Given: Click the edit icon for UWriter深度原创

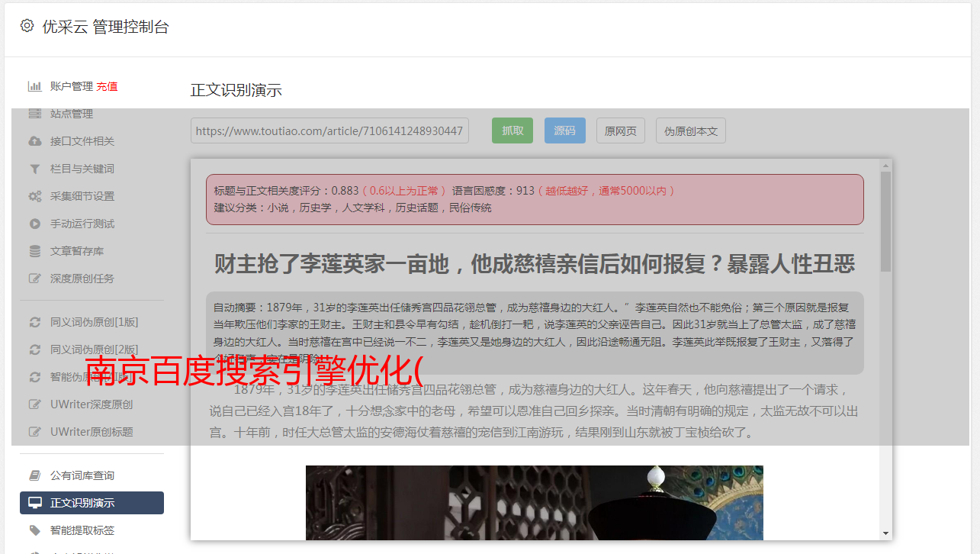Looking at the screenshot, I should (34, 404).
